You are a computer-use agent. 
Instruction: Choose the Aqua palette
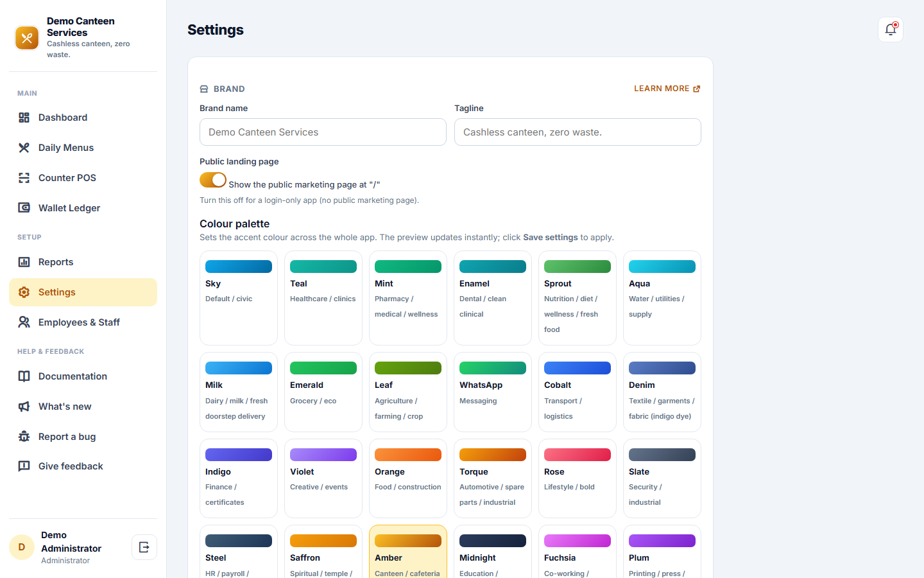point(662,298)
